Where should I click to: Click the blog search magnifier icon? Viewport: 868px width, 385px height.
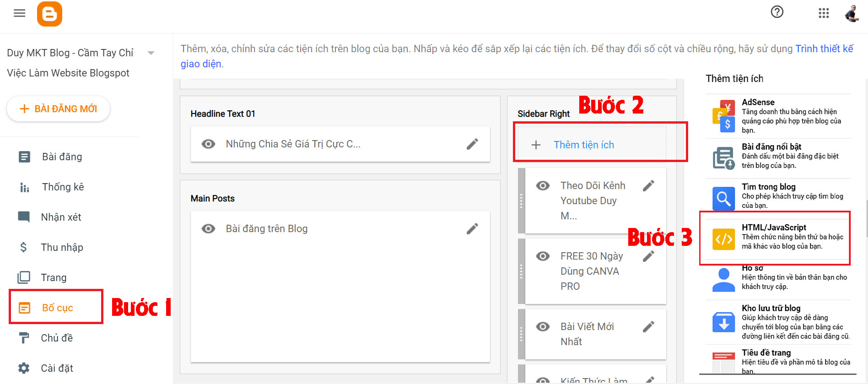[724, 199]
